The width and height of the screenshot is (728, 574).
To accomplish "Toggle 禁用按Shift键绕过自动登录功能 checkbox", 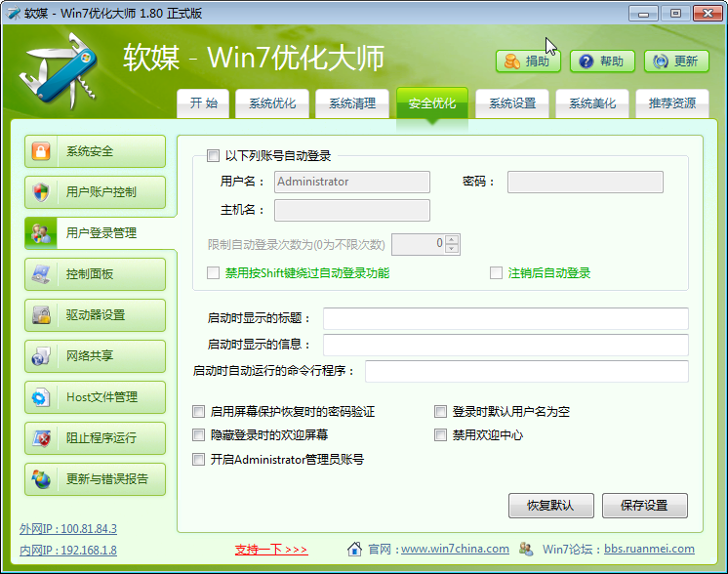I will 213,272.
